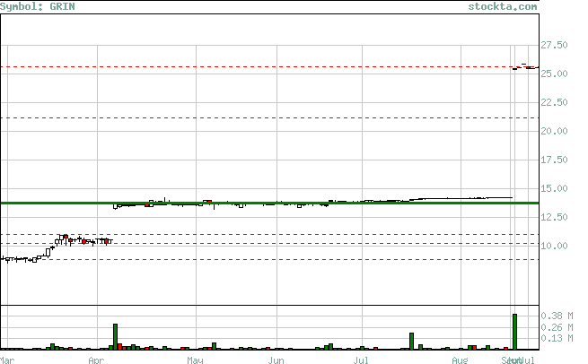Click the 15.00 price axis label
Viewport: 588px width, 364px height.
pyautogui.click(x=554, y=188)
